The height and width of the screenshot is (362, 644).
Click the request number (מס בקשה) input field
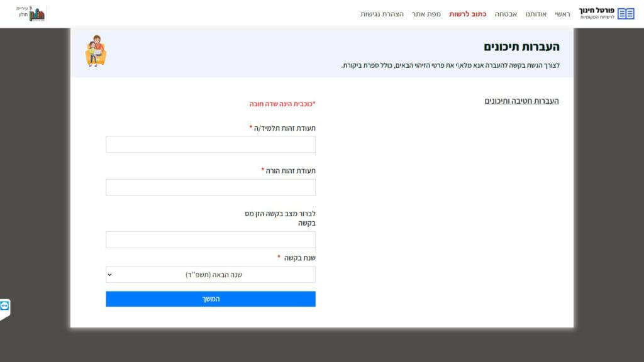(x=211, y=239)
